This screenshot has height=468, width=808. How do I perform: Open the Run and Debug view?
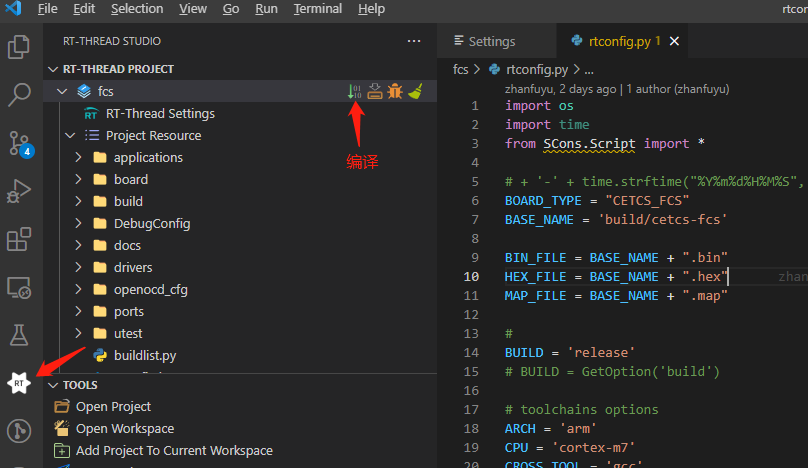point(19,191)
